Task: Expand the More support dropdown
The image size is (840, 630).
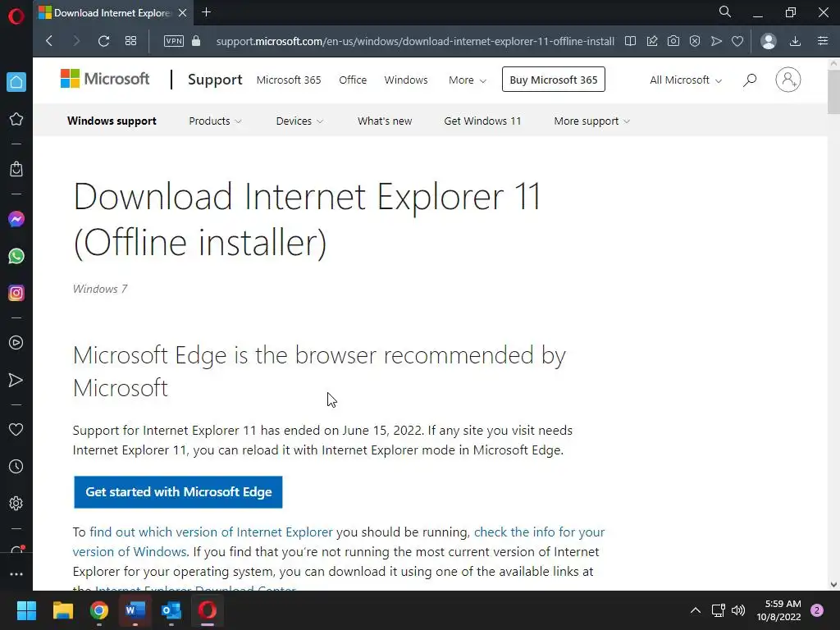Action: click(591, 121)
